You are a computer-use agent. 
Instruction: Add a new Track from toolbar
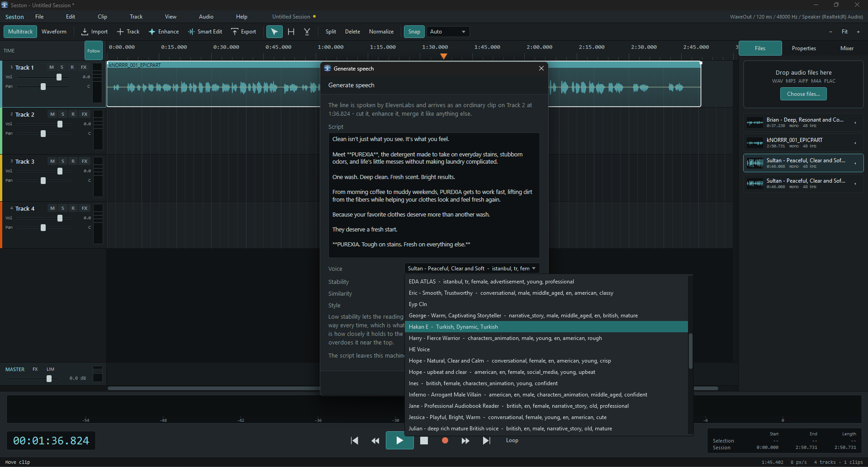pos(128,32)
